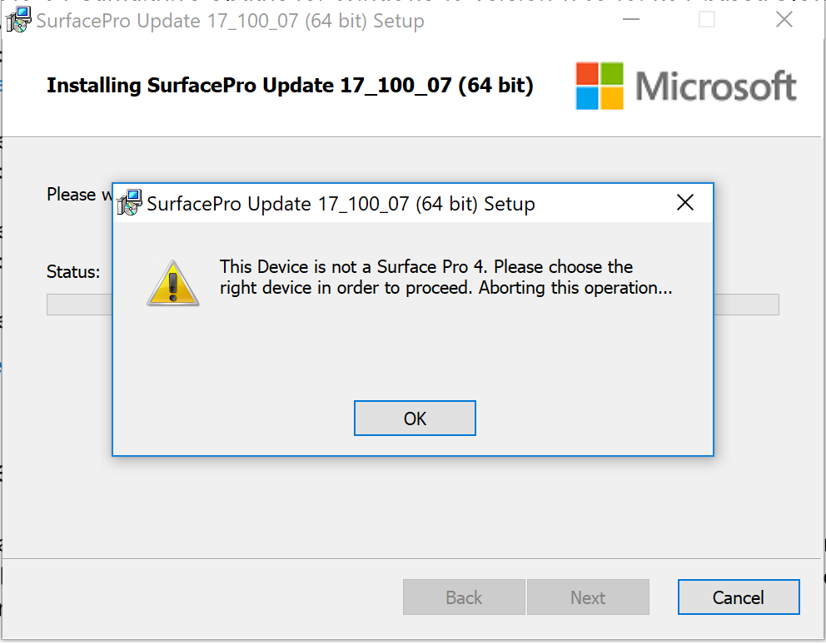
Task: Click the installer icon in the dialog title bar
Action: coord(130,203)
